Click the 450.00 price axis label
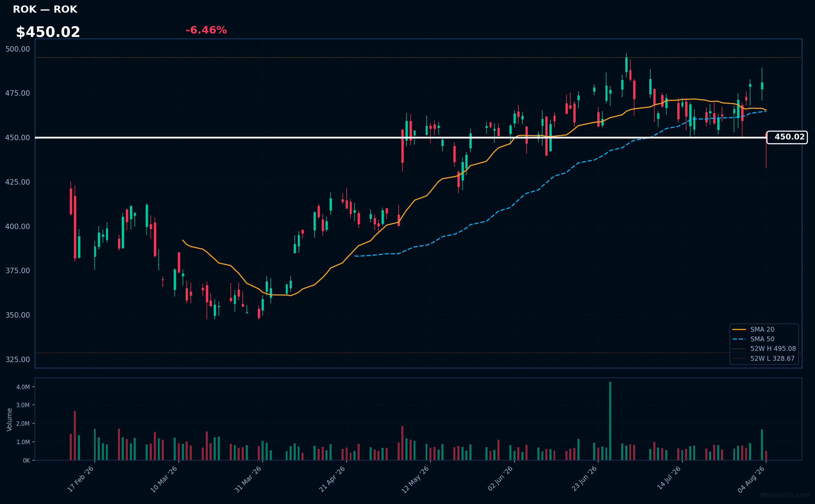This screenshot has height=504, width=815. (18, 137)
